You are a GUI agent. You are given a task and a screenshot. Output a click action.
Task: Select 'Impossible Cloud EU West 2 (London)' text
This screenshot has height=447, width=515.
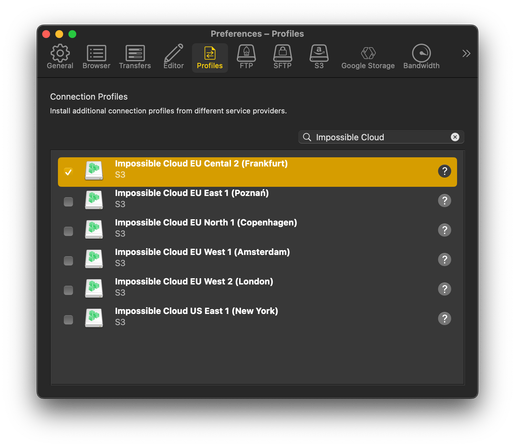click(194, 282)
